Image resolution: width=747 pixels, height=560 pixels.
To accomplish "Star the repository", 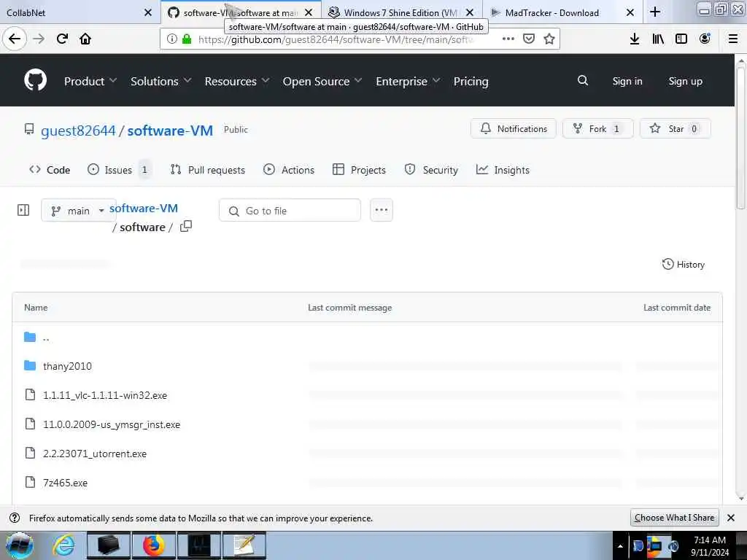I will point(675,128).
